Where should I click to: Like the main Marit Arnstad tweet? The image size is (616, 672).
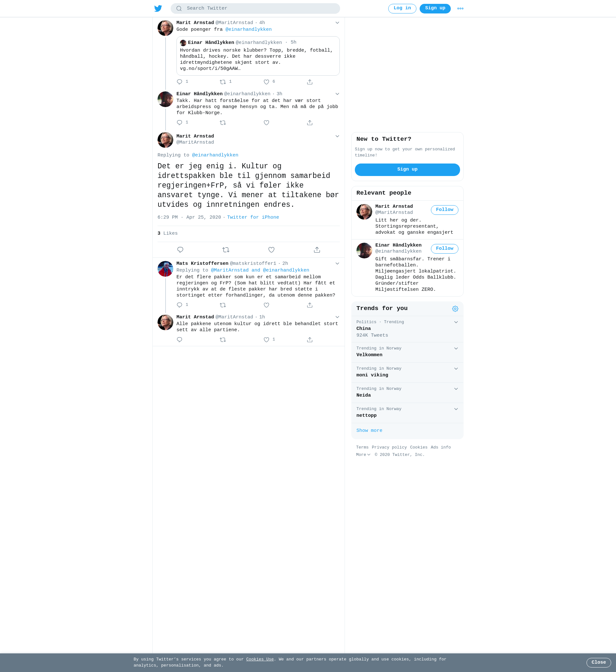[271, 250]
